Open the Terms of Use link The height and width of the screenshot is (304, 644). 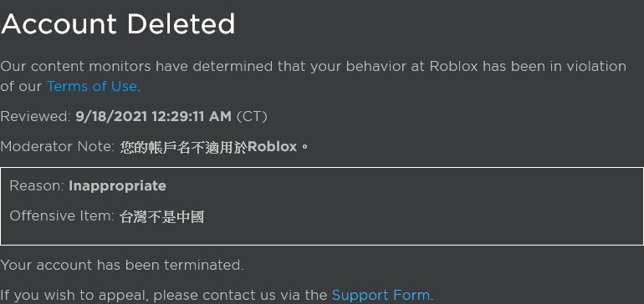pyautogui.click(x=92, y=87)
